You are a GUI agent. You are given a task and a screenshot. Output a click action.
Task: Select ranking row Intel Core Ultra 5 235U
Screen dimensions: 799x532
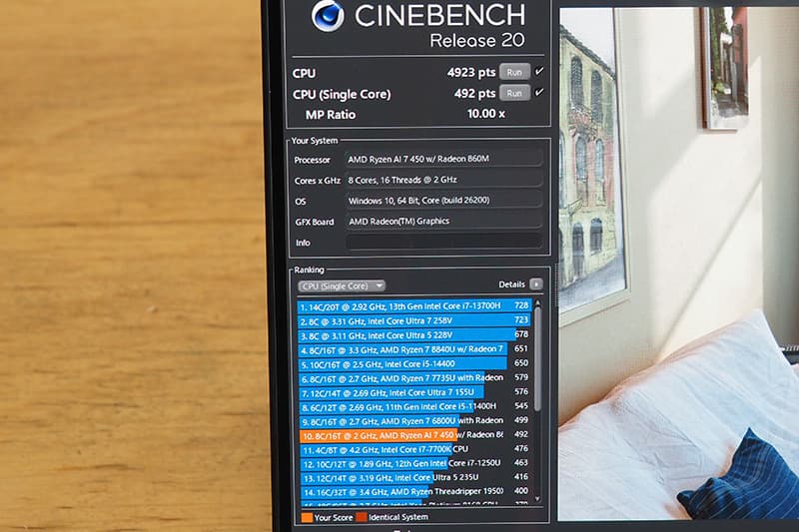(414, 478)
